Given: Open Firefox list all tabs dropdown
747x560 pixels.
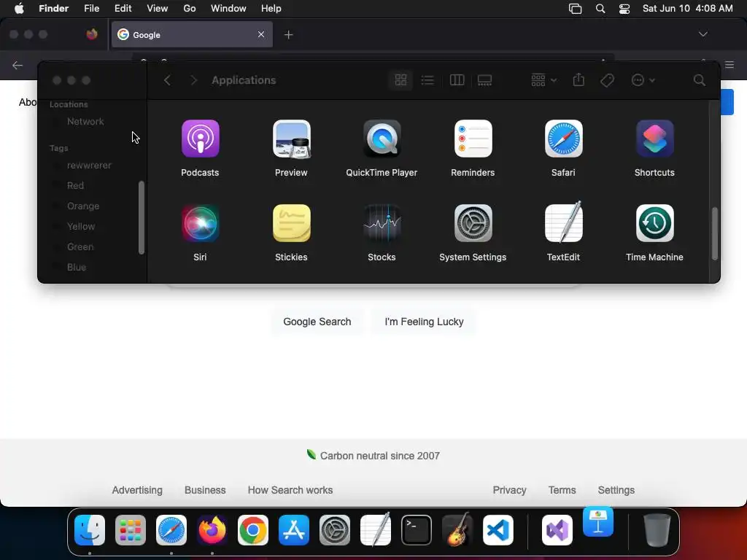Looking at the screenshot, I should [x=703, y=34].
